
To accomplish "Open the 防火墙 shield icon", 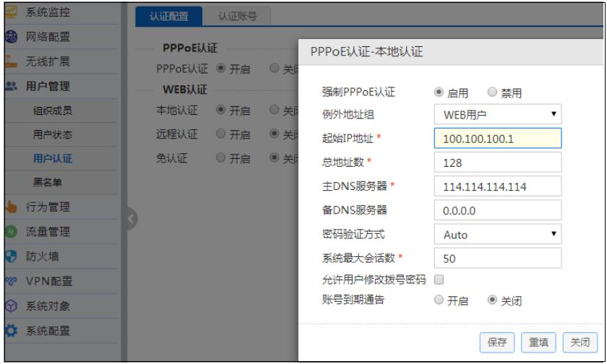I will [x=11, y=256].
